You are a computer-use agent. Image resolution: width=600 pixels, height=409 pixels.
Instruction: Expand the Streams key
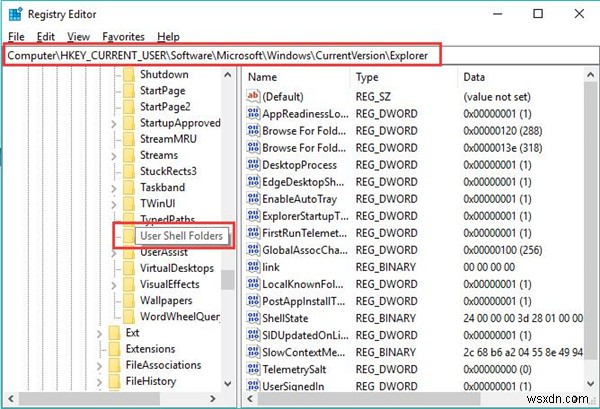[114, 156]
